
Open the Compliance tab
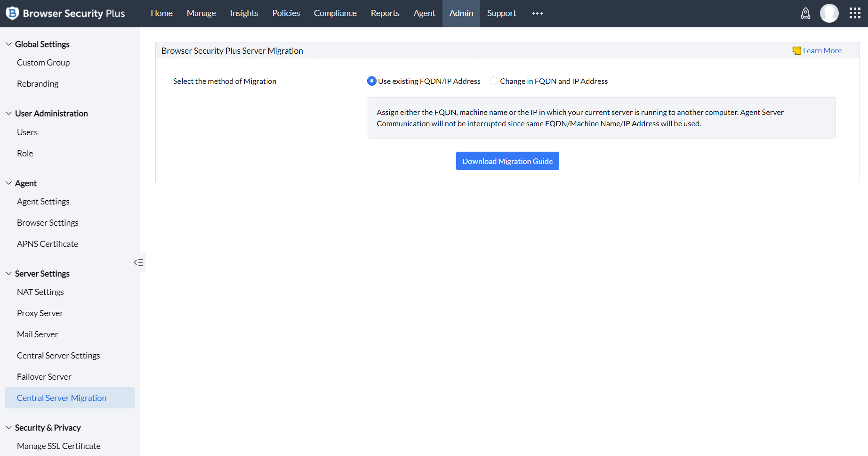[x=335, y=13]
